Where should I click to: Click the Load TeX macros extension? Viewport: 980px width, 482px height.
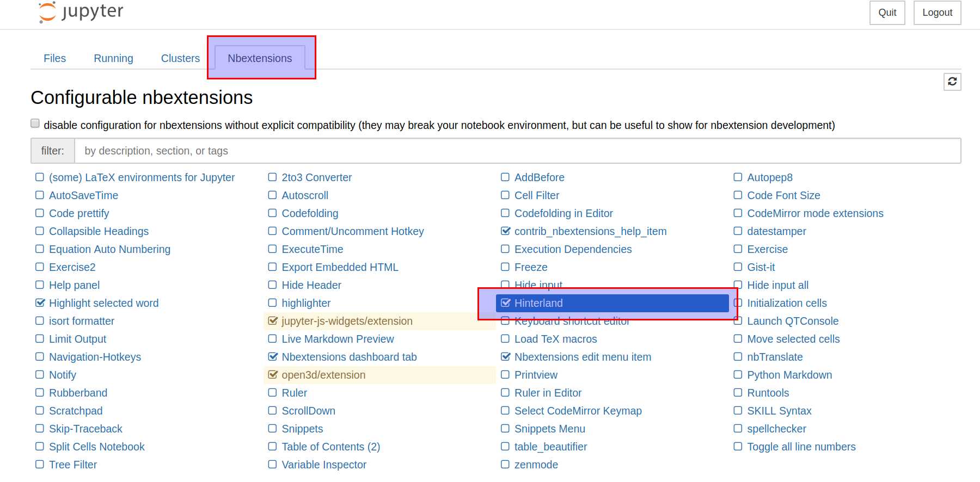tap(556, 339)
